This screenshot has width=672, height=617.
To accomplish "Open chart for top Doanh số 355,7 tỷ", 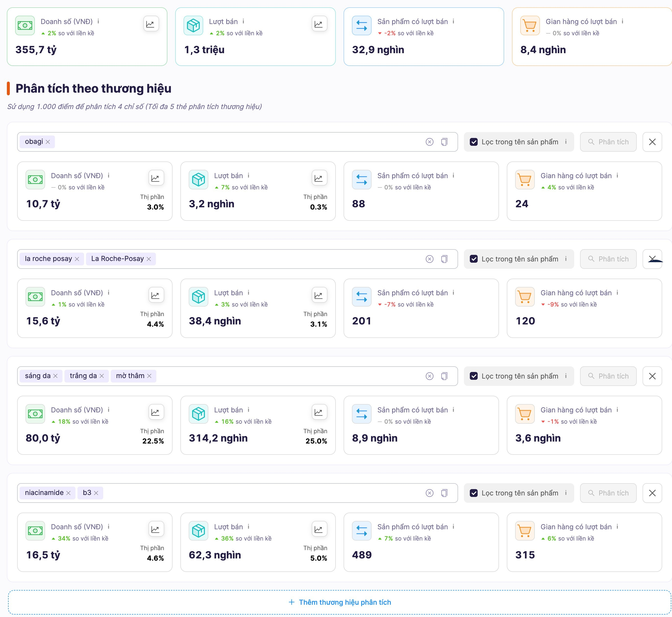I will pyautogui.click(x=151, y=24).
